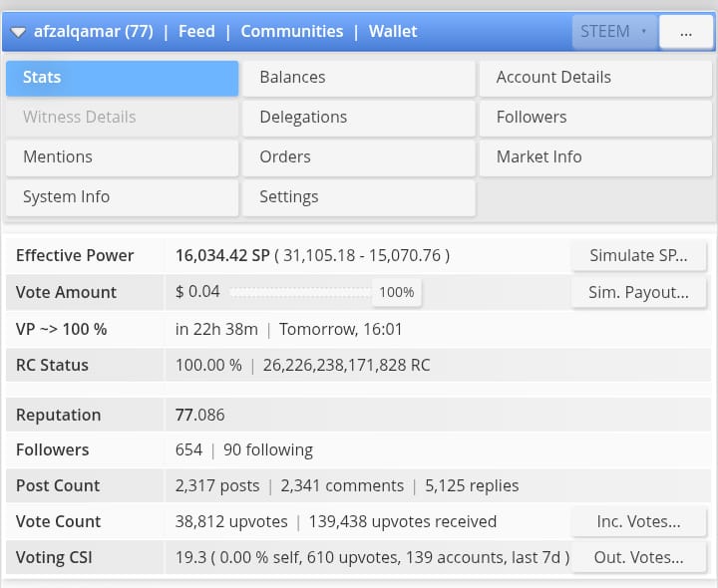718x588 pixels.
Task: Open the Wallet link
Action: pyautogui.click(x=393, y=32)
